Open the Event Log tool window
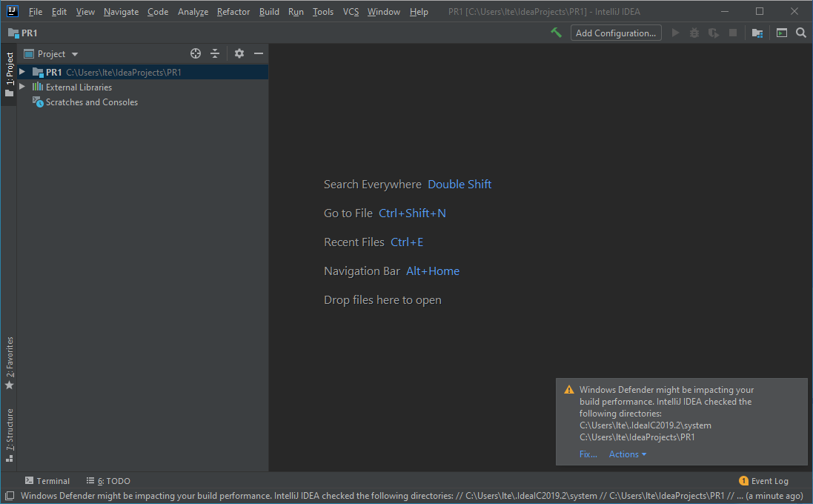Viewport: 813px width, 504px height. pyautogui.click(x=764, y=481)
